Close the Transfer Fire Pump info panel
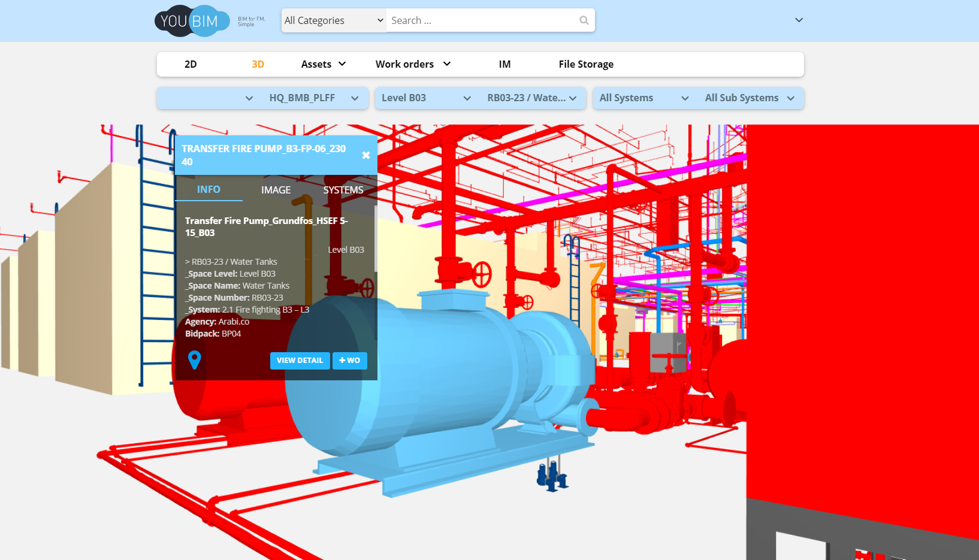The image size is (979, 560). coord(365,155)
